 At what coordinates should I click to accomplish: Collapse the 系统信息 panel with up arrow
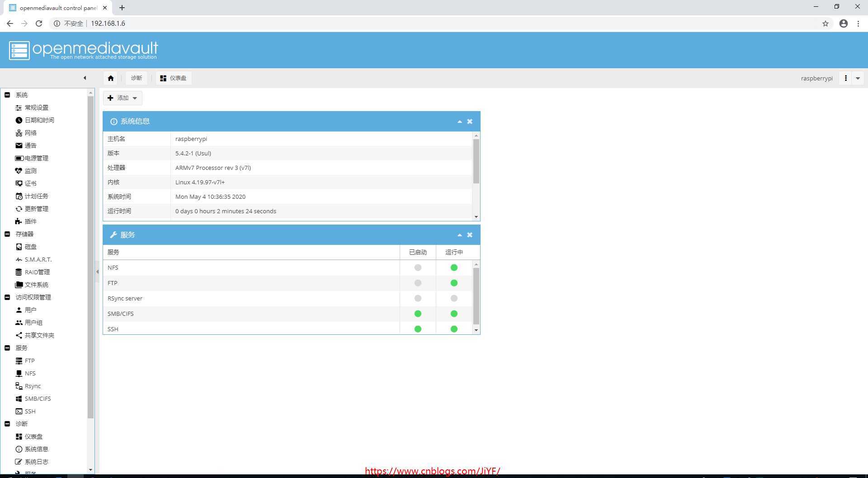click(459, 122)
